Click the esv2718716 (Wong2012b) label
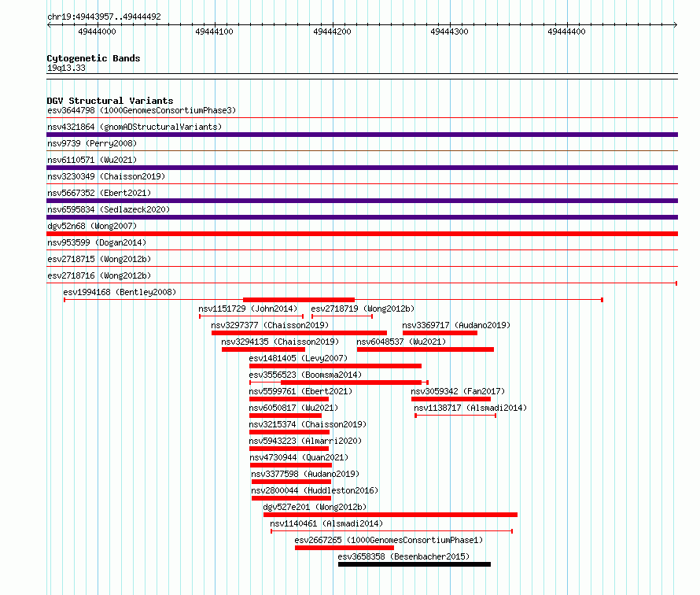 coord(99,275)
